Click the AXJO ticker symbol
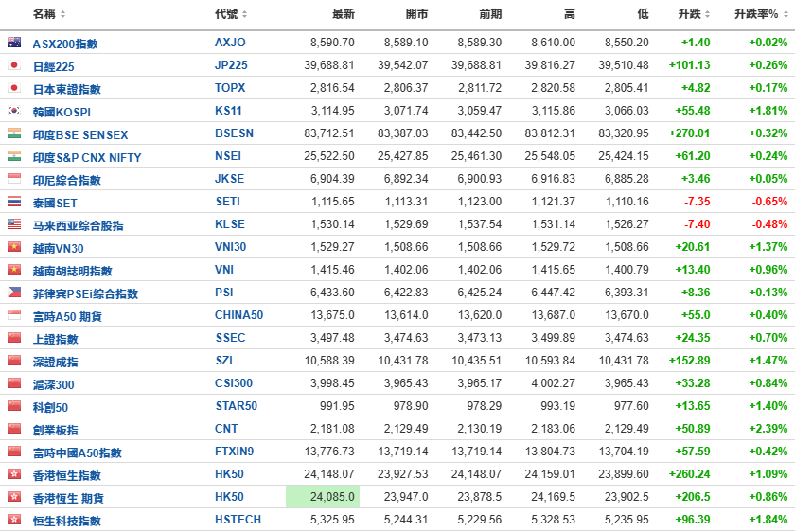Image resolution: width=795 pixels, height=532 pixels. click(x=230, y=43)
